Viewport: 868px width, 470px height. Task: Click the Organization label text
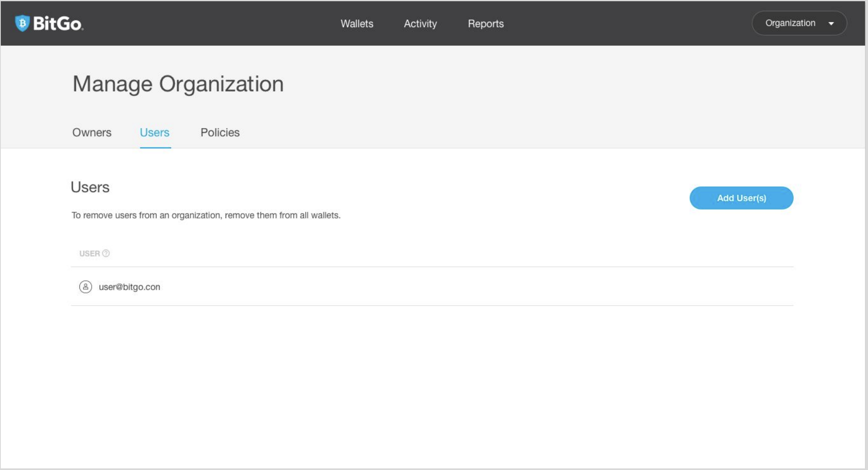pos(790,23)
